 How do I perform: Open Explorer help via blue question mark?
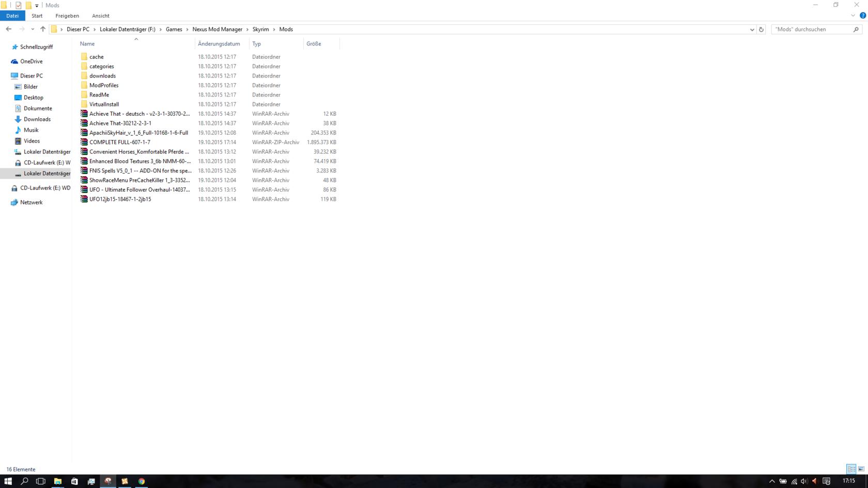point(862,15)
